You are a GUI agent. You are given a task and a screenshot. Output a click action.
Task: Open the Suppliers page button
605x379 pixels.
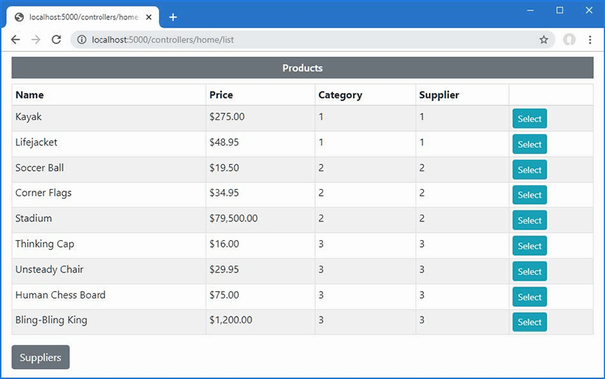(x=41, y=357)
